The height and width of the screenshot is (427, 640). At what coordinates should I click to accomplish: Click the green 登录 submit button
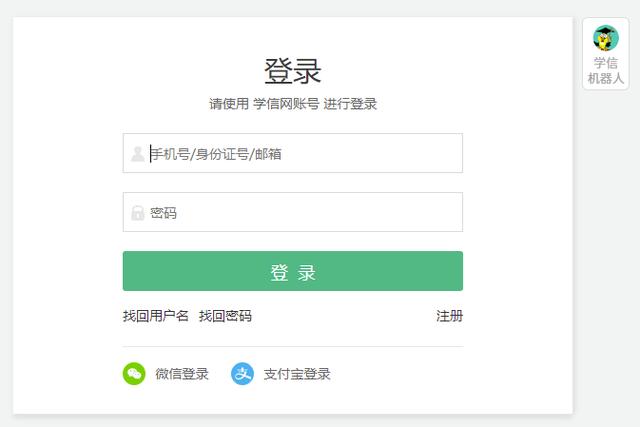[x=293, y=271]
